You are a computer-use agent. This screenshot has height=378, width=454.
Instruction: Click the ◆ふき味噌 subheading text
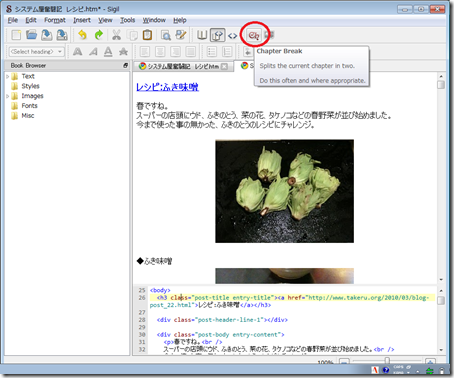click(x=154, y=261)
